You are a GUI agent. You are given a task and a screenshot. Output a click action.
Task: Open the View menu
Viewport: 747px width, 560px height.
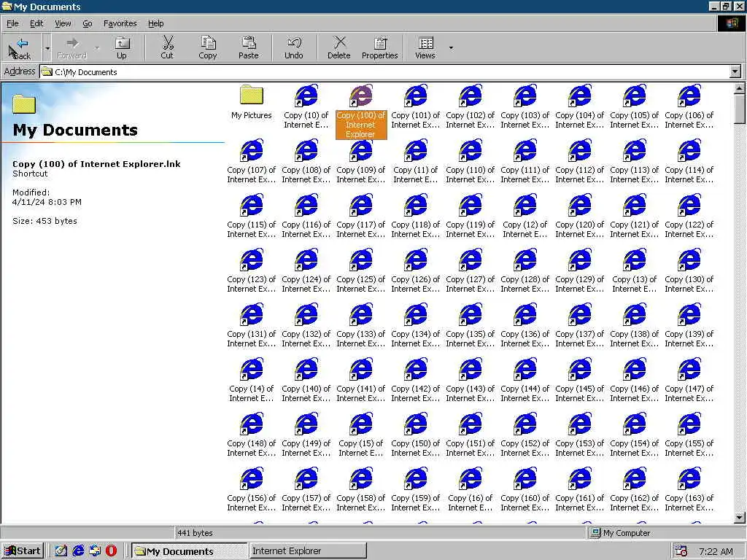[63, 23]
